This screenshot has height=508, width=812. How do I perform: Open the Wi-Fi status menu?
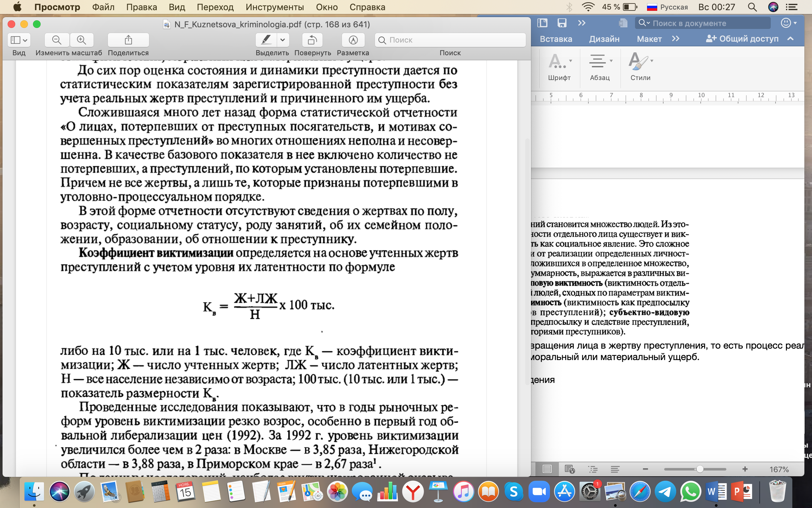click(x=588, y=7)
